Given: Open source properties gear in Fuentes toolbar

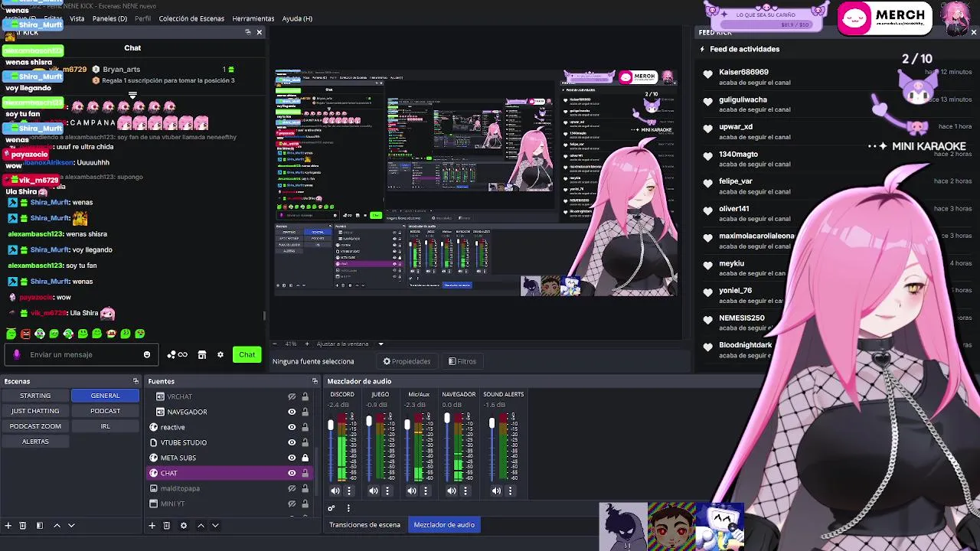Looking at the screenshot, I should 183,526.
